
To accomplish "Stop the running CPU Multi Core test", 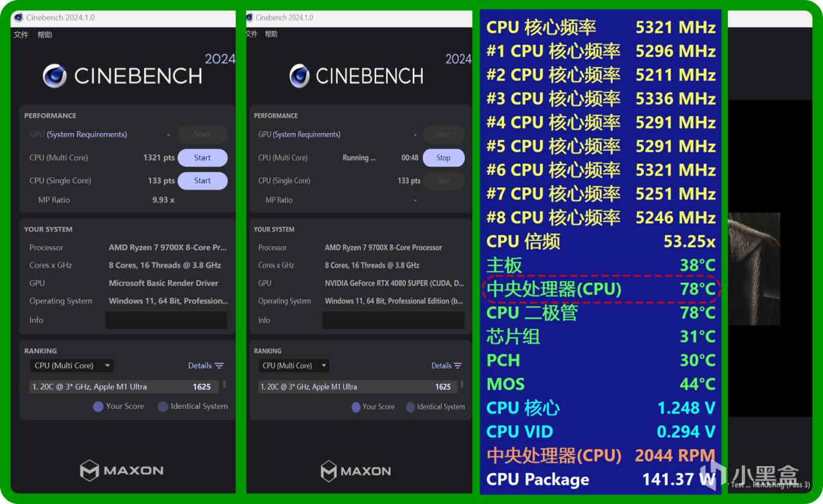I will pos(444,157).
